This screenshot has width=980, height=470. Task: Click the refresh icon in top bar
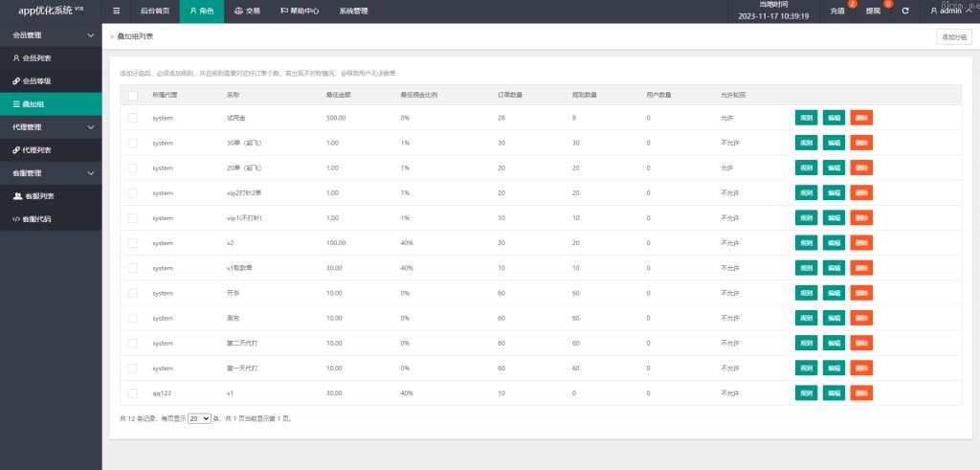tap(905, 11)
